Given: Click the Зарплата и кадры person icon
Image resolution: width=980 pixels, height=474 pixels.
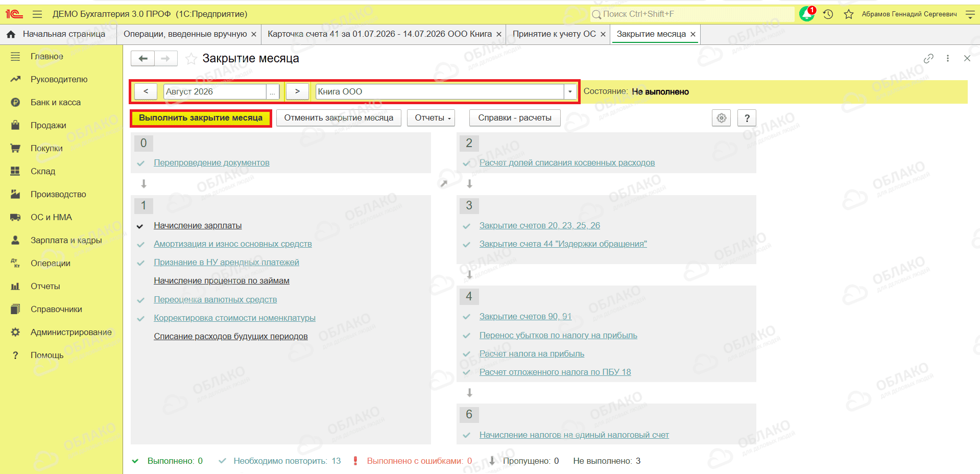Looking at the screenshot, I should pyautogui.click(x=15, y=240).
